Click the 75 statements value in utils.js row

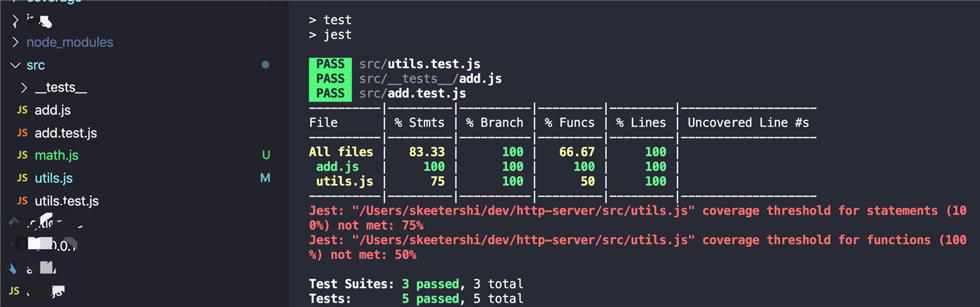point(437,181)
